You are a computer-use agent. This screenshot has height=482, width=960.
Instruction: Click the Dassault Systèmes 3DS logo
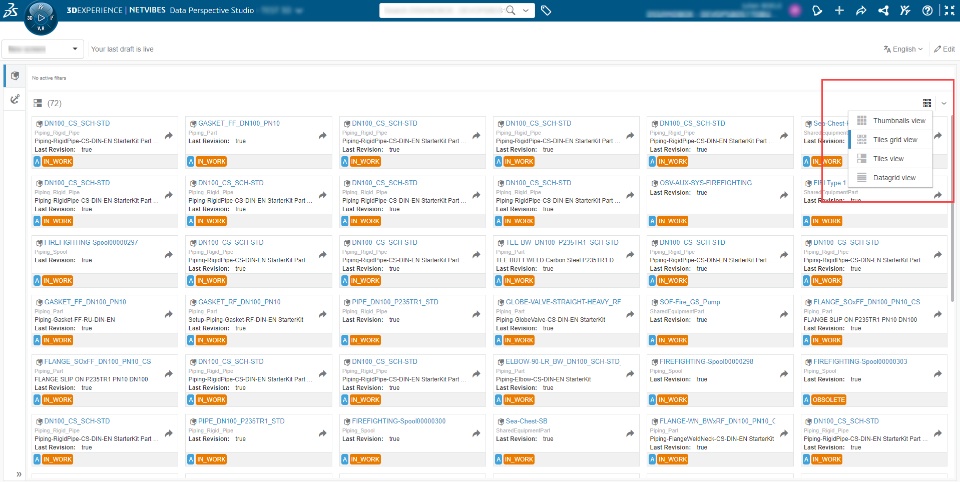point(10,10)
